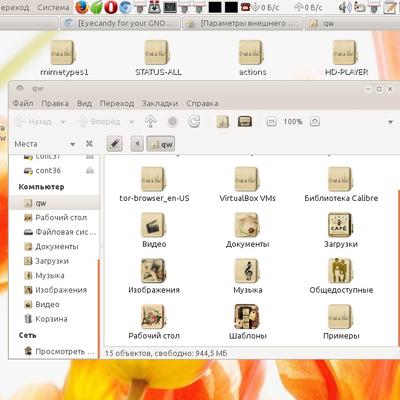The height and width of the screenshot is (400, 400).
Task: Go up to parent folder arrow
Action: [x=151, y=122]
